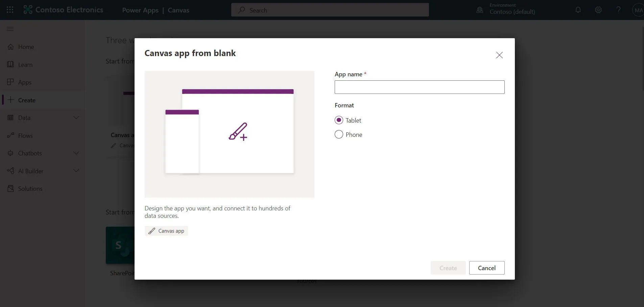Click inside the App name field
The image size is (644, 307).
pos(419,87)
